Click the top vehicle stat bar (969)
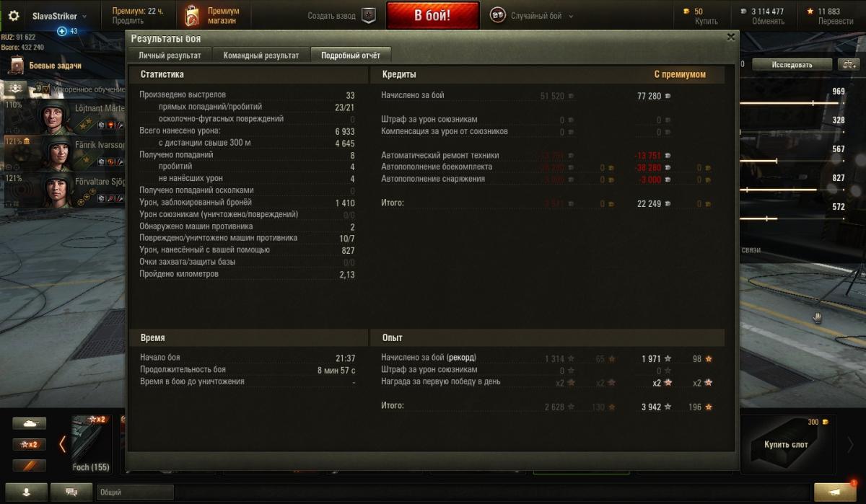 coord(793,102)
